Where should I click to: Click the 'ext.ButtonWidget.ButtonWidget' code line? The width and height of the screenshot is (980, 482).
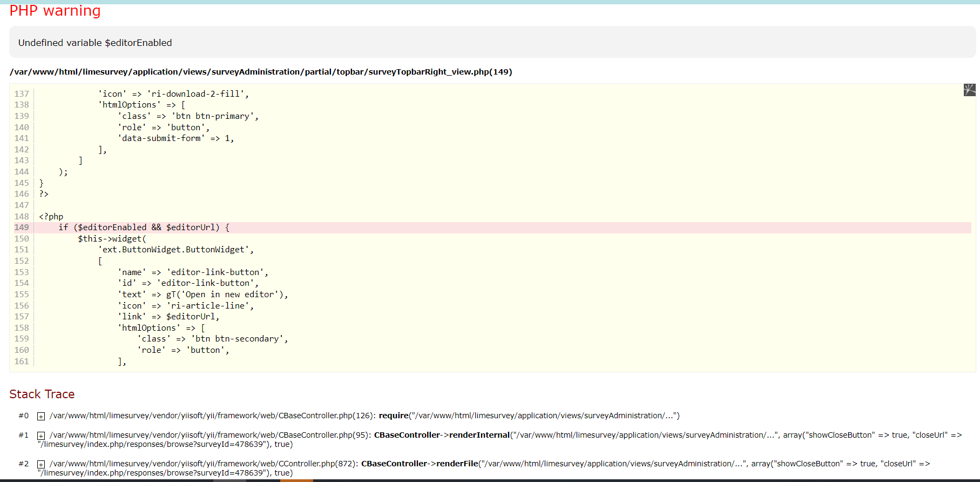(x=175, y=250)
